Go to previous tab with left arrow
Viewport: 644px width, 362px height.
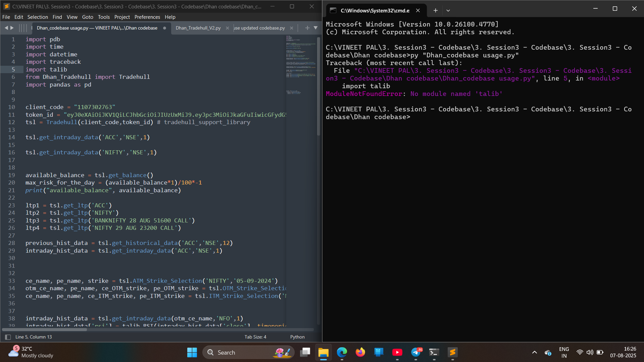click(6, 28)
